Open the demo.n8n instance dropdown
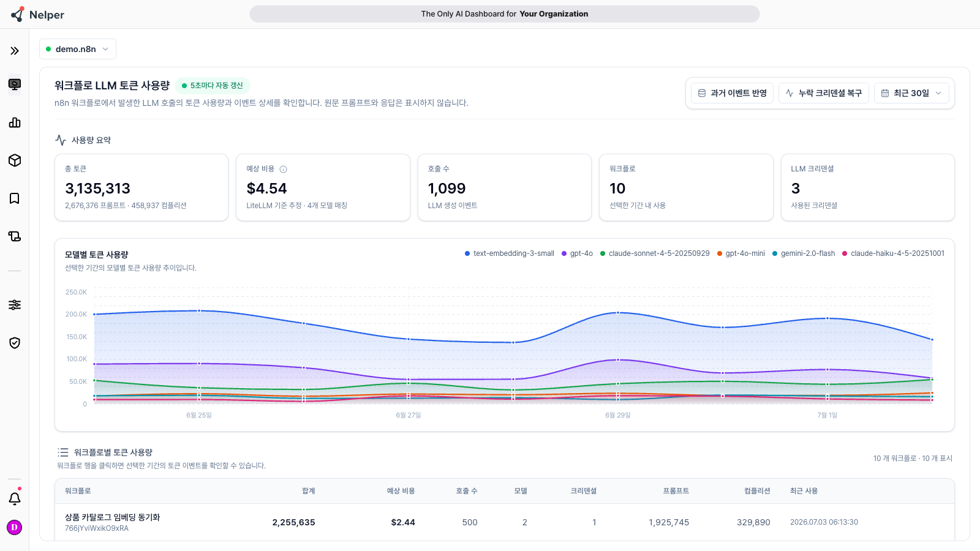Screen dimensions: 980x551 [78, 49]
